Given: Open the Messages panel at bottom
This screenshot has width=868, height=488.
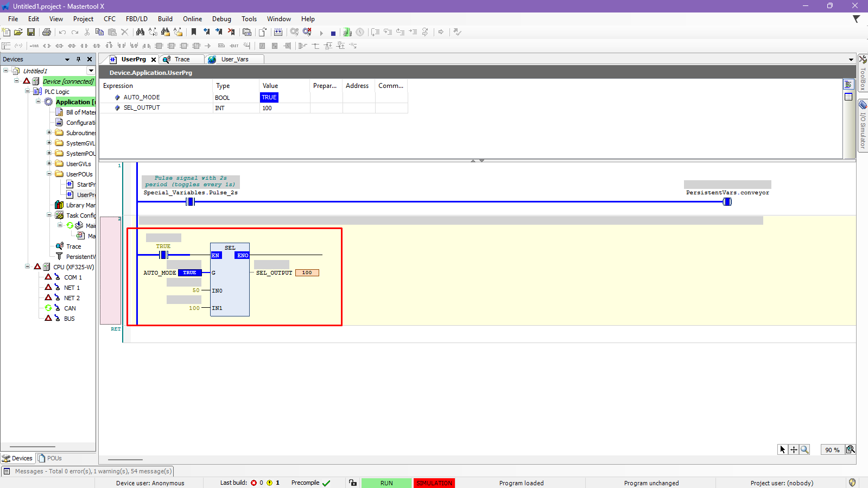Looking at the screenshot, I should click(x=87, y=471).
